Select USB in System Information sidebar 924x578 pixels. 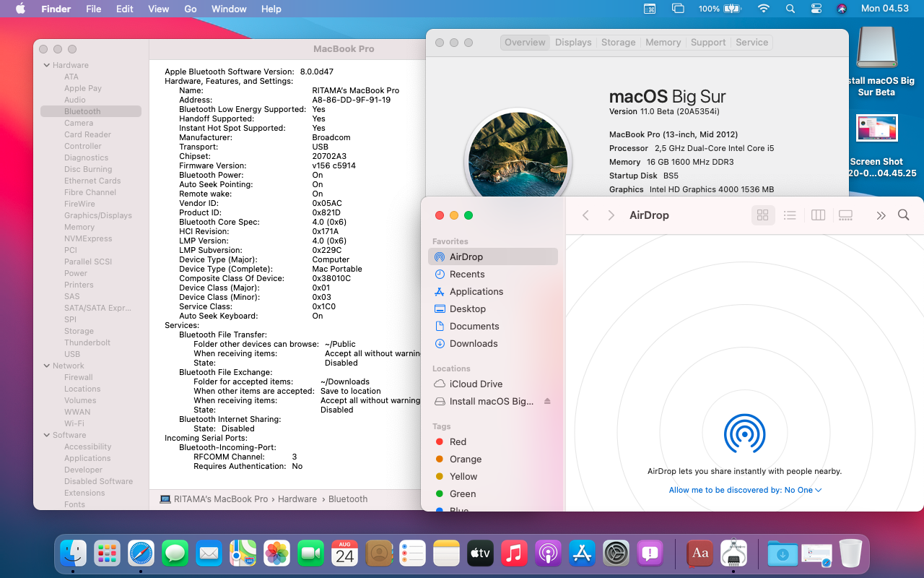coord(72,354)
